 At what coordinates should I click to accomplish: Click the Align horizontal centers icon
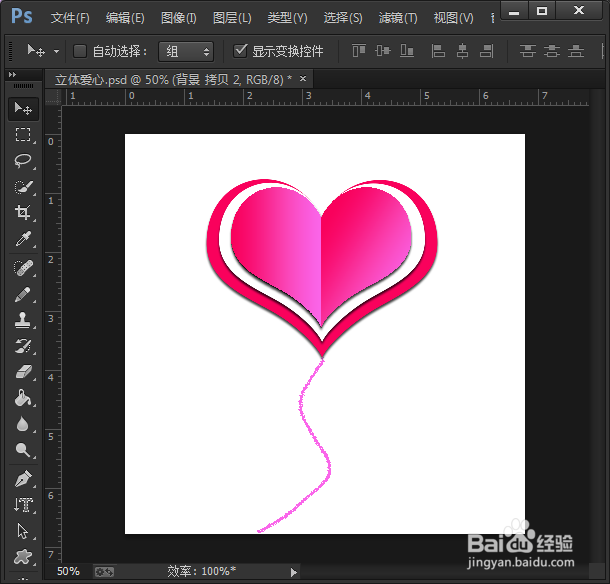point(462,51)
